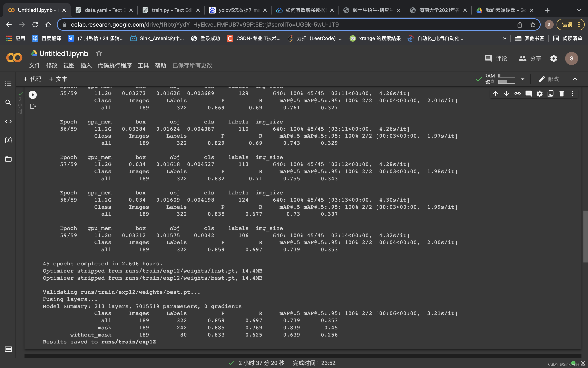Open the 修改 editing mode dropdown
Viewport: 588px width, 368px height.
click(549, 79)
